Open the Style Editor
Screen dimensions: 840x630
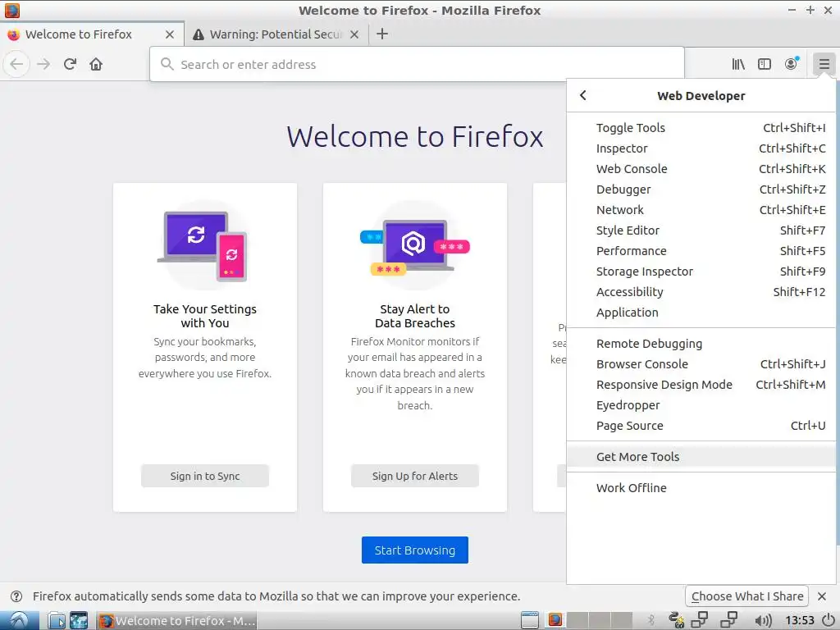point(701,231)
